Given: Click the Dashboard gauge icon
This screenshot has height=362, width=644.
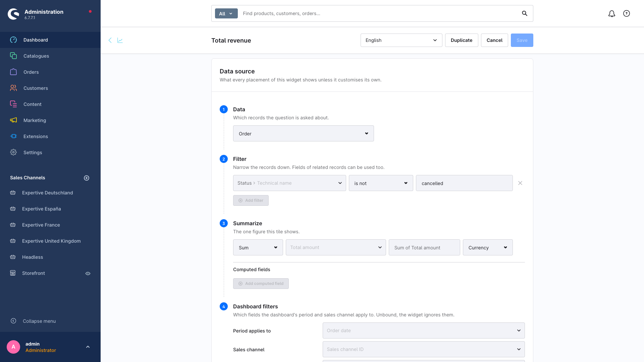Looking at the screenshot, I should (x=13, y=40).
